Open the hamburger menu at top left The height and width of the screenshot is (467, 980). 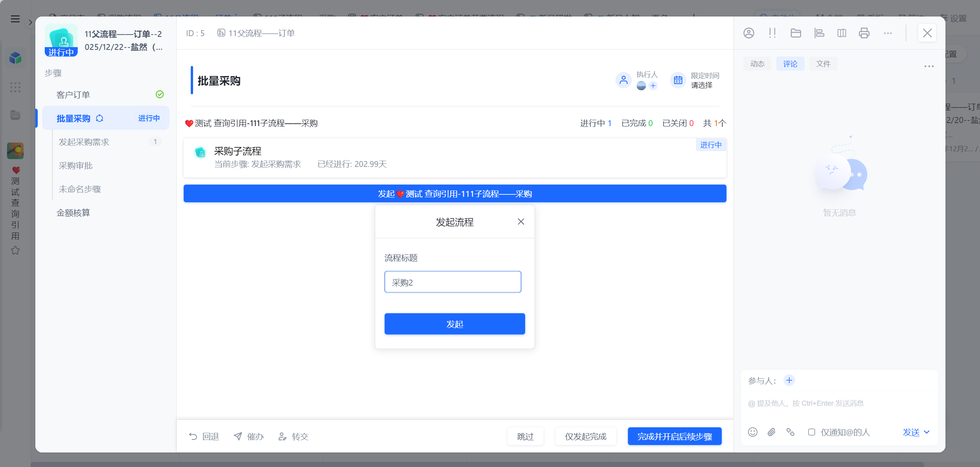pyautogui.click(x=15, y=19)
